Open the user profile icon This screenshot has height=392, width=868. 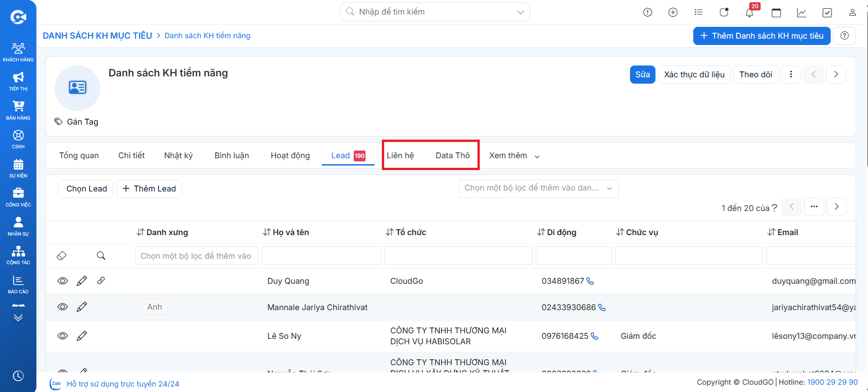[853, 12]
